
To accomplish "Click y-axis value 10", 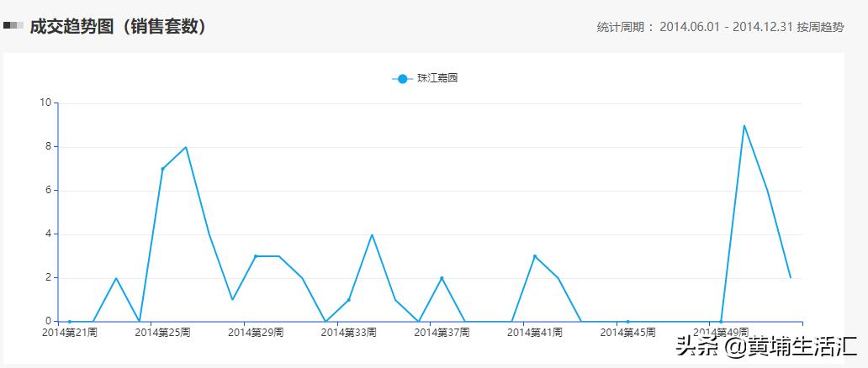I will 45,103.
